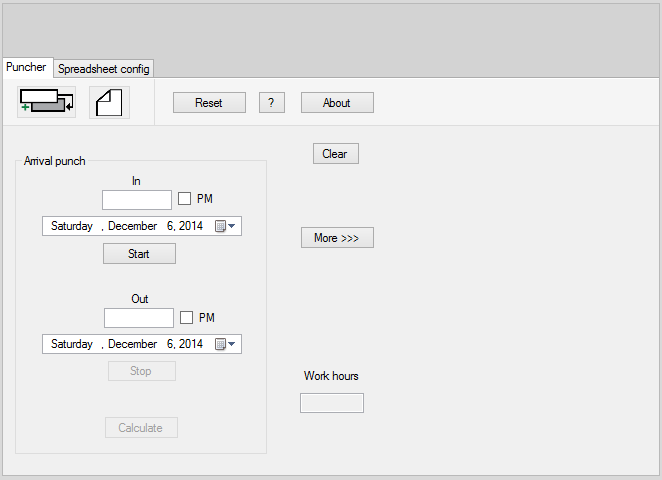Viewport: 662px width, 480px height.
Task: Open calendar icon for Out date
Action: click(x=224, y=344)
